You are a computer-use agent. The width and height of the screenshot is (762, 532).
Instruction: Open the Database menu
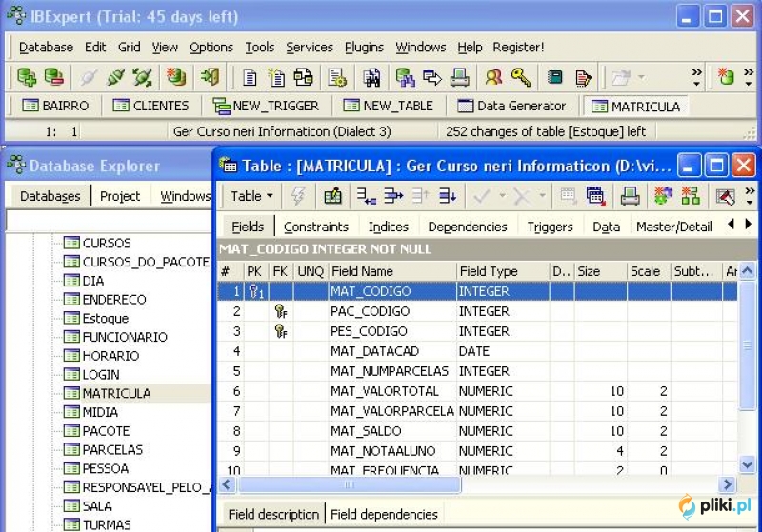[46, 47]
